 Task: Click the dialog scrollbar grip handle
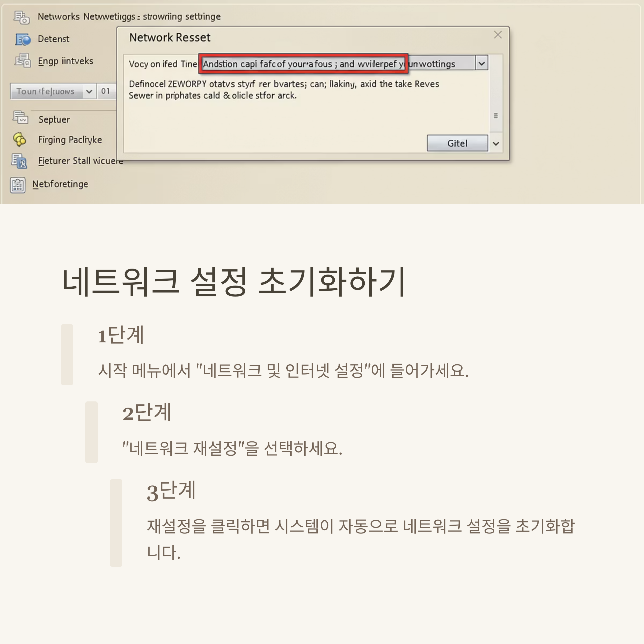[496, 116]
